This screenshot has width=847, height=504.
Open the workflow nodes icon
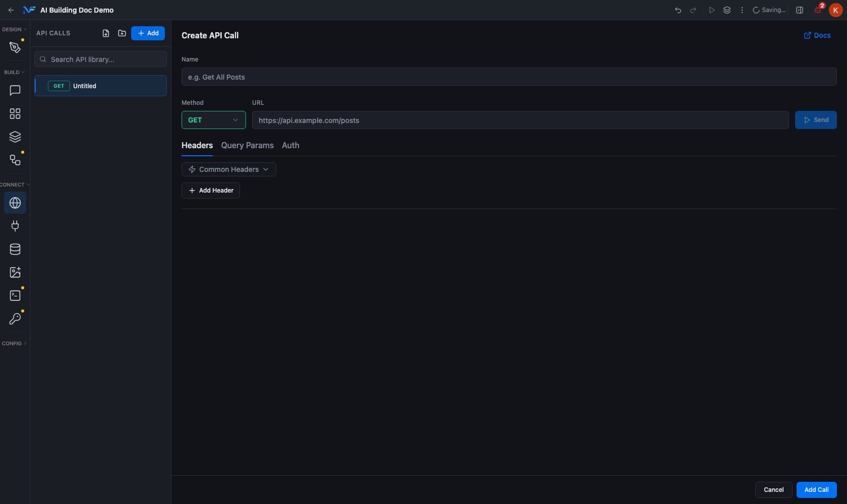(15, 160)
